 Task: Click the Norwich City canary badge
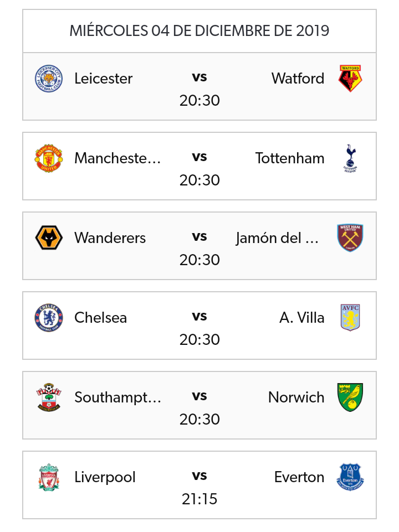(350, 397)
